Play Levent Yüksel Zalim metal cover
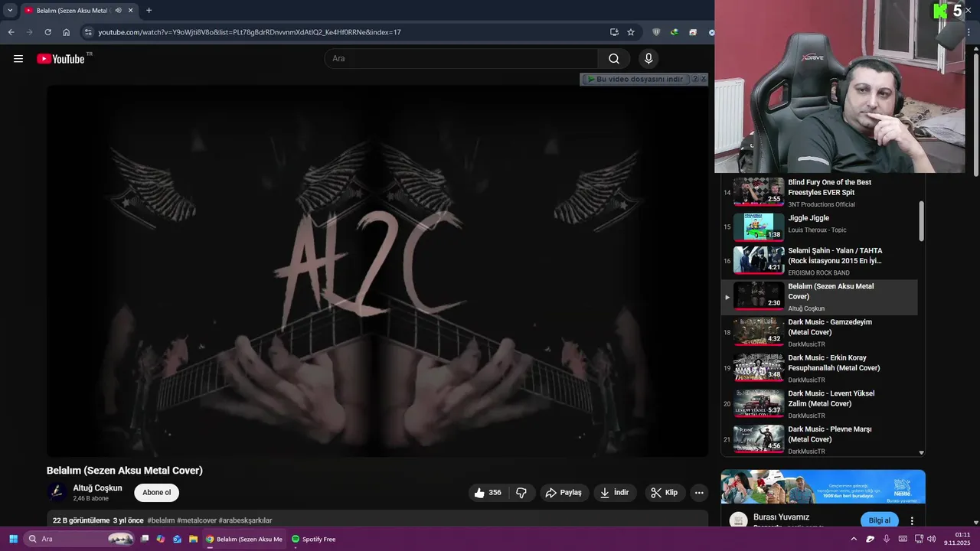This screenshot has height=551, width=980. 819,404
